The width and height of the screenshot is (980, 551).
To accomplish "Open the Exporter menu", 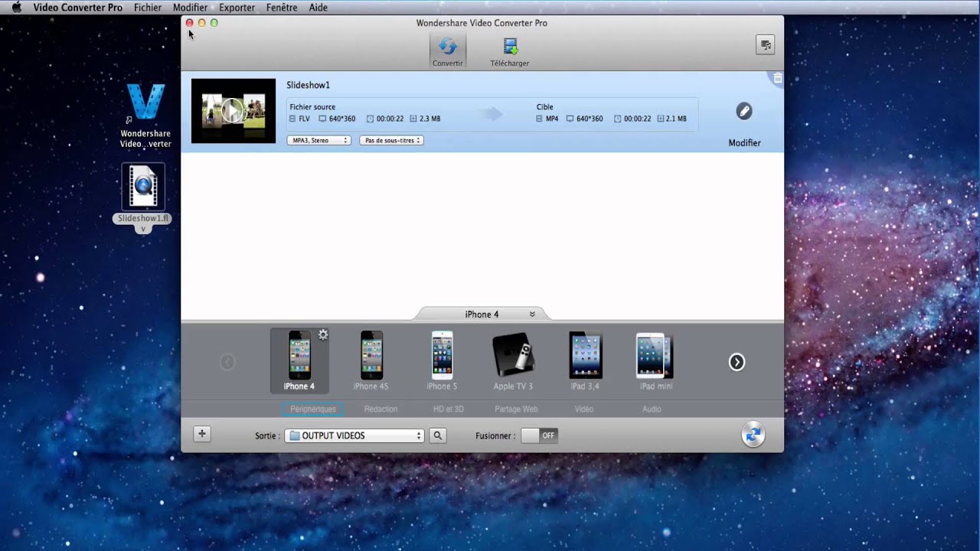I will coord(237,8).
